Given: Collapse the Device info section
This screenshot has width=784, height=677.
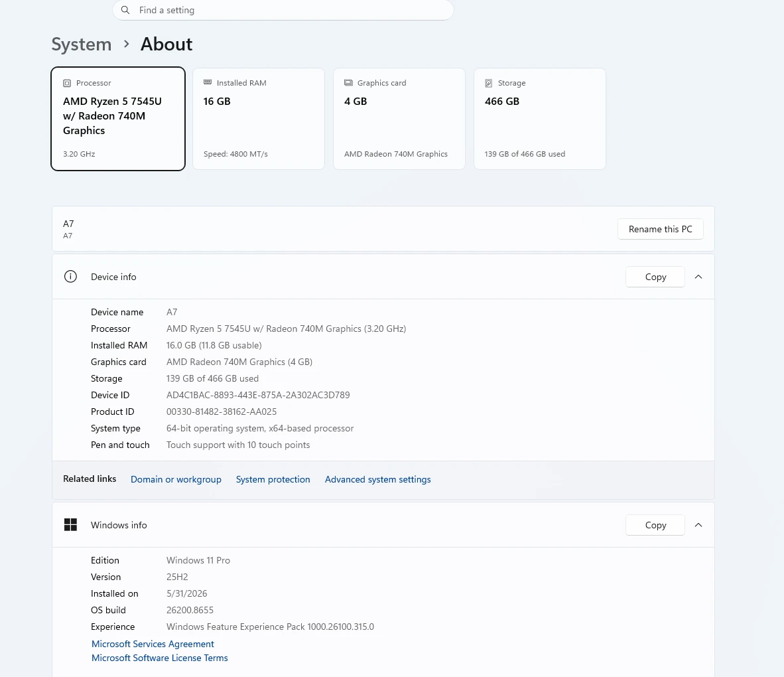Looking at the screenshot, I should (698, 277).
